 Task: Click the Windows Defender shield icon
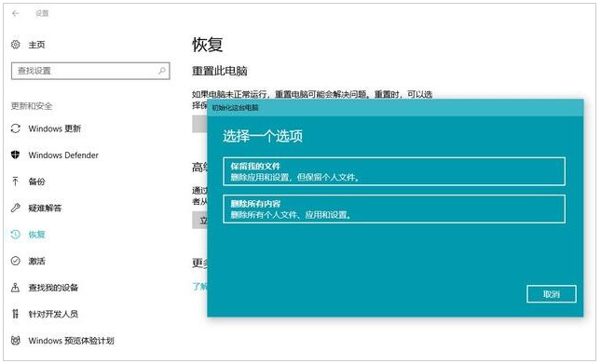point(15,155)
